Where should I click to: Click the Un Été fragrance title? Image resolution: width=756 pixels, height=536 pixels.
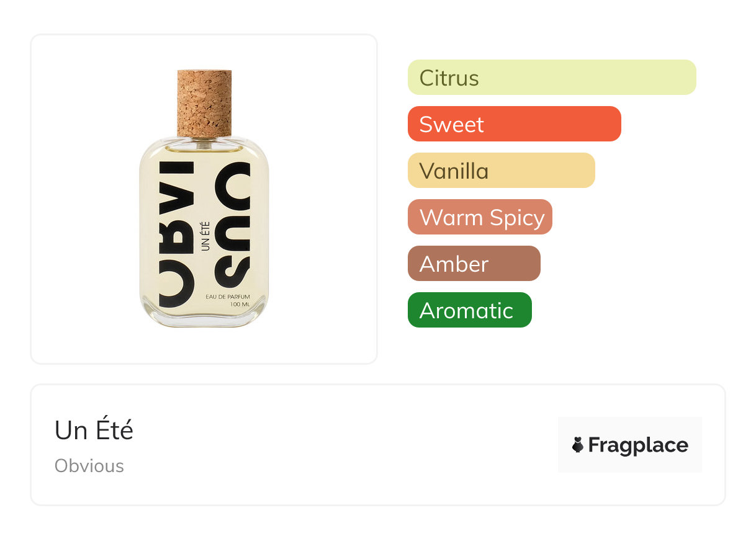[94, 430]
